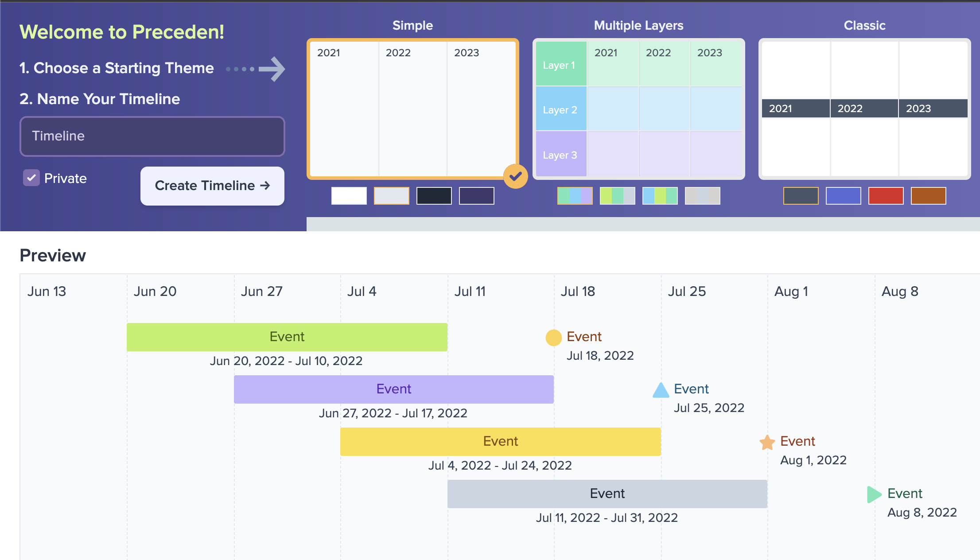Select the red color swatch under Classic theme

886,195
